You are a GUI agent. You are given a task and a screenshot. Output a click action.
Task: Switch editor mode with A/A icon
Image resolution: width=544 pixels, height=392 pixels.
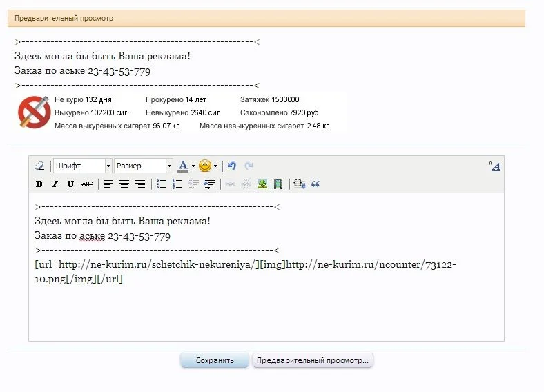494,166
